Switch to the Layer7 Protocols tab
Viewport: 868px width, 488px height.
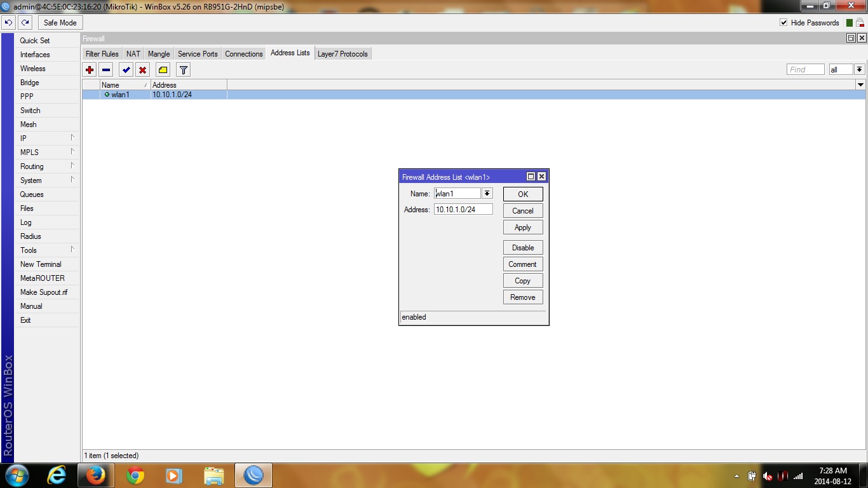tap(342, 53)
